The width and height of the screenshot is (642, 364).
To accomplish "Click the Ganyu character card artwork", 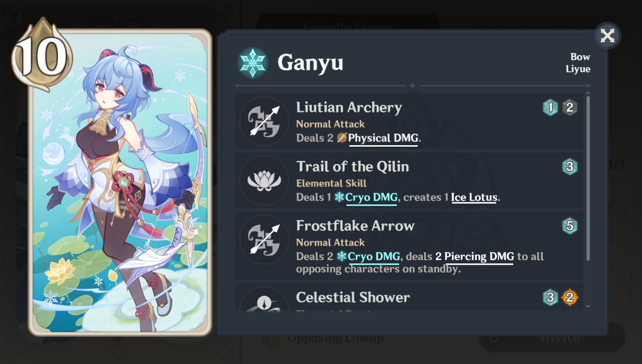I will (120, 183).
